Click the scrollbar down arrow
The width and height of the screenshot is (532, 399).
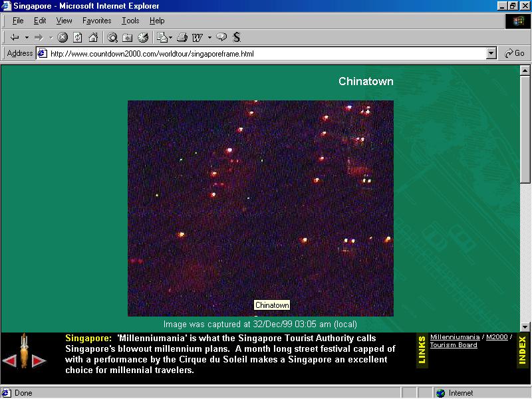525,327
